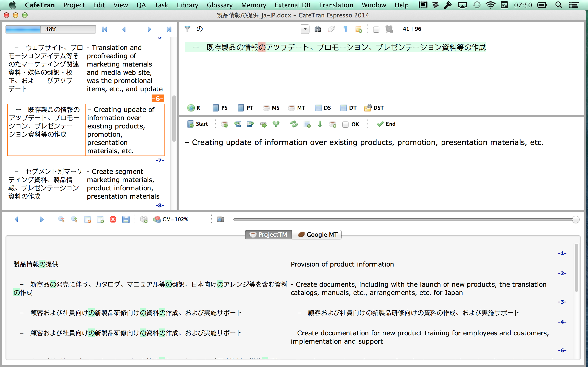Open the Glossary menu
The image size is (588, 367).
219,5
